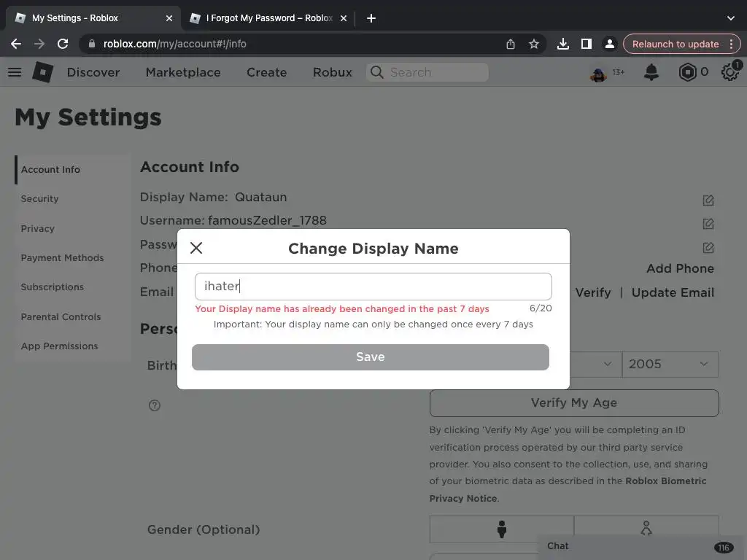Viewport: 747px width, 560px height.
Task: Close the I Forgot My Password tab
Action: 344,18
